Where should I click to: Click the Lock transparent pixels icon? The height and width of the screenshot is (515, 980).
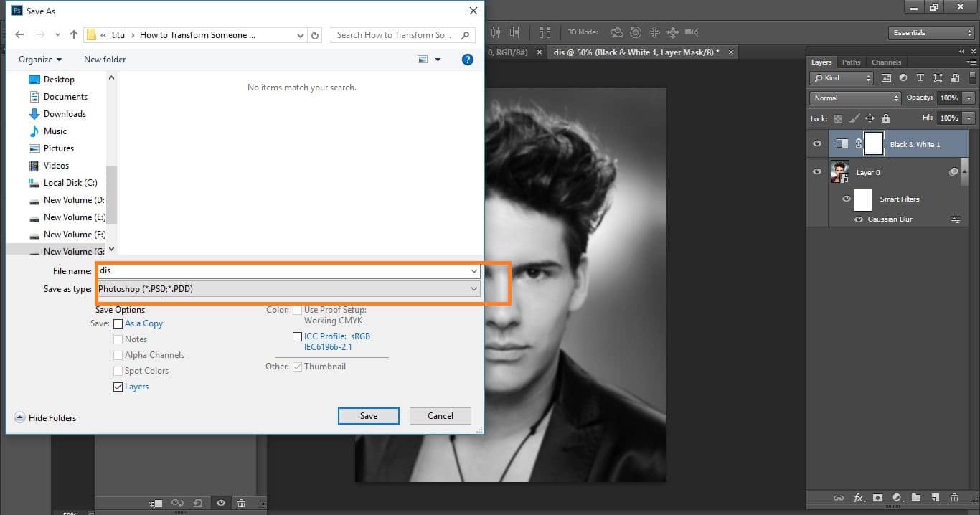pyautogui.click(x=839, y=118)
